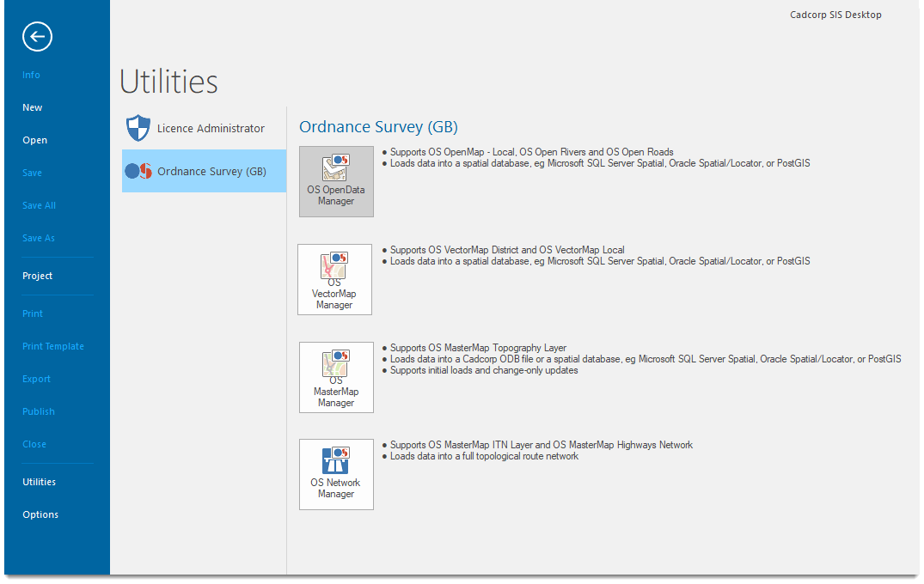This screenshot has height=584, width=924.
Task: Launch OS VectorMap Manager
Action: click(x=334, y=280)
